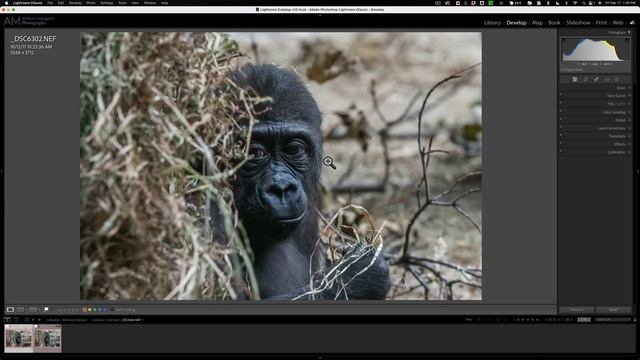
Task: Go forward to next photo arrow
Action: coord(39,320)
